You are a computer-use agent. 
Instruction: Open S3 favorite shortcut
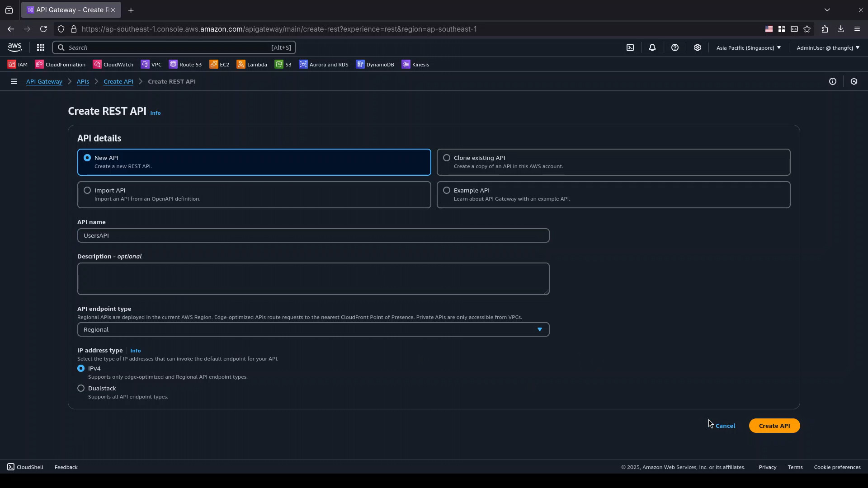tap(283, 65)
